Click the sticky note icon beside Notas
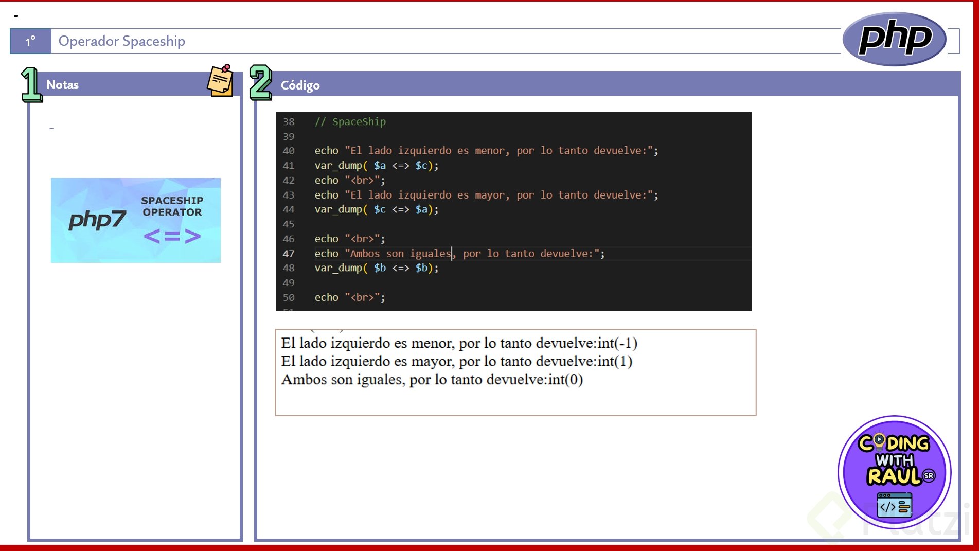Screen dimensions: 980x551 tap(220, 80)
